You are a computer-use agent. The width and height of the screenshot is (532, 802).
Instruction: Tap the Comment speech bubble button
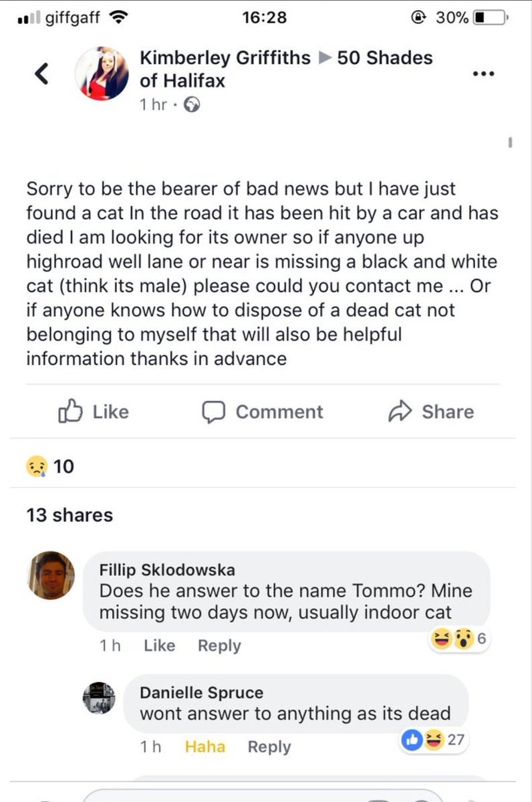[263, 412]
